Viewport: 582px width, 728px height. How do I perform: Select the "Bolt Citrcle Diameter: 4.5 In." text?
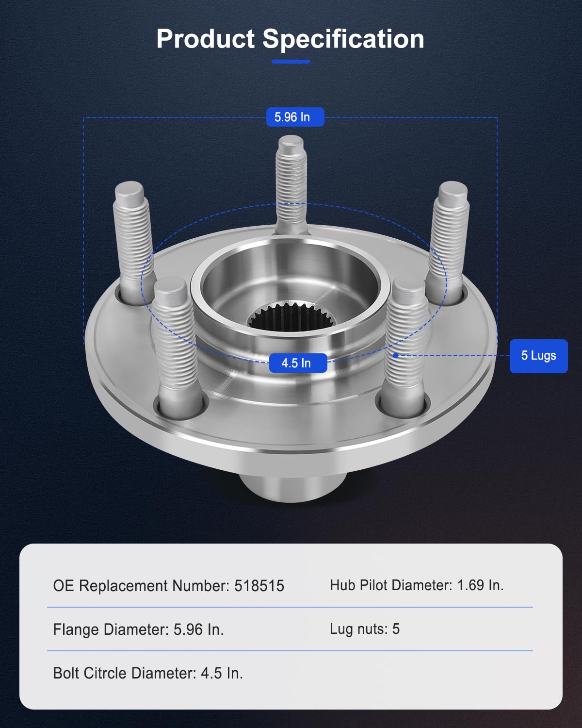pyautogui.click(x=148, y=673)
